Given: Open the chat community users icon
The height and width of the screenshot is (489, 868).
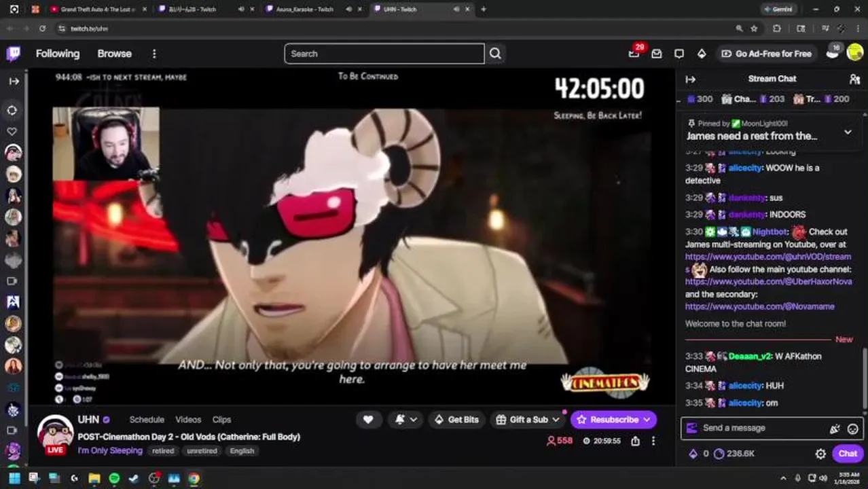Looking at the screenshot, I should (x=854, y=79).
